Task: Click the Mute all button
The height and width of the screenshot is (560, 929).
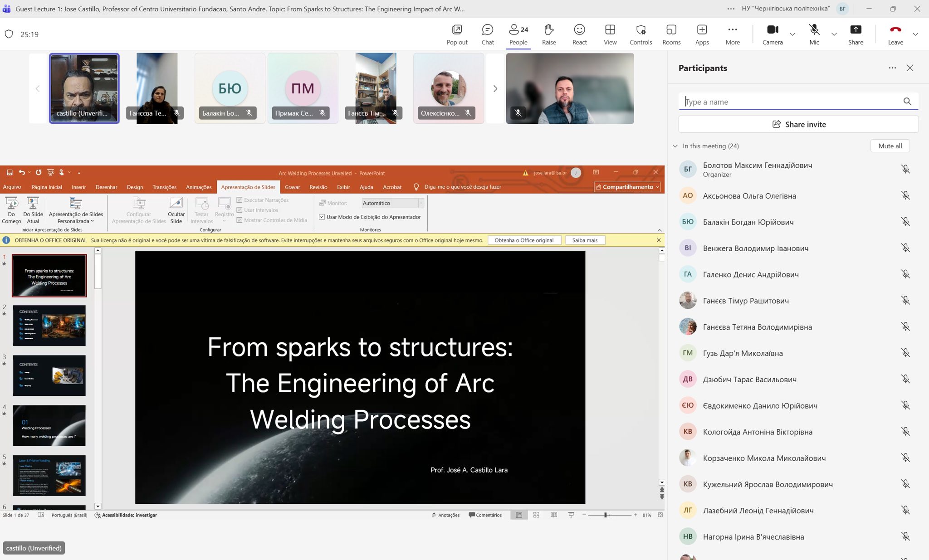Action: tap(890, 146)
